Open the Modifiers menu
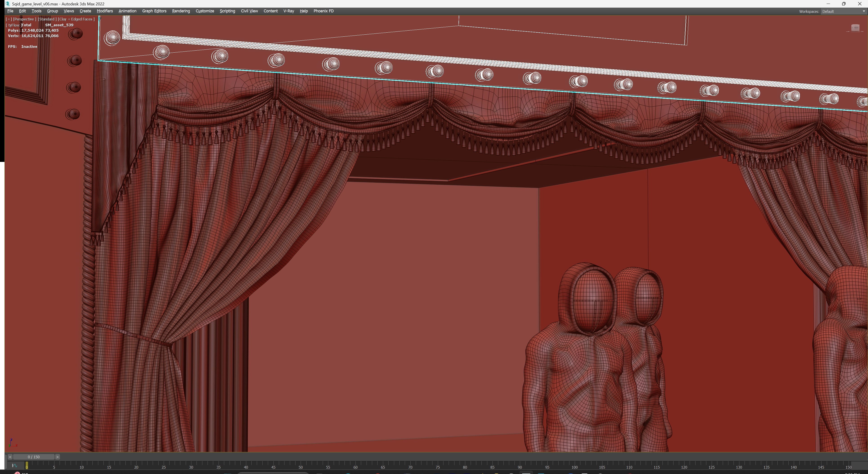The image size is (868, 474). [105, 11]
